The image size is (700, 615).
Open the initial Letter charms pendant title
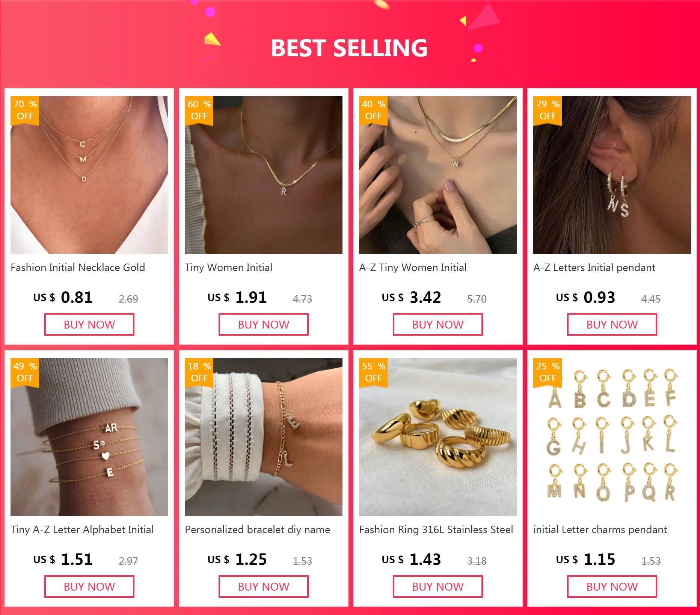click(600, 530)
